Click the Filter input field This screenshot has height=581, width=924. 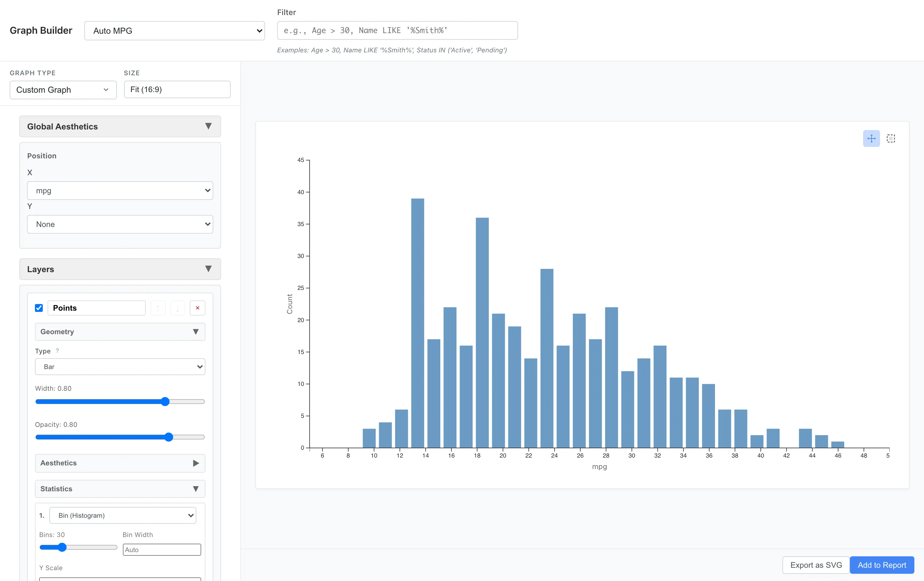(x=397, y=30)
